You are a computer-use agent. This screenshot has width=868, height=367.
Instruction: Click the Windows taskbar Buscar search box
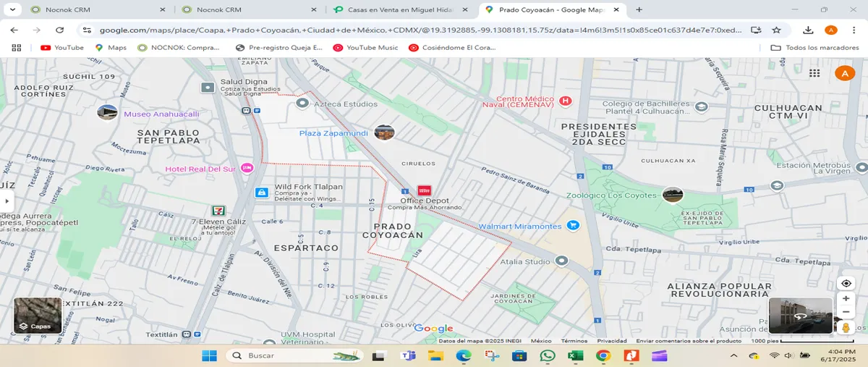coord(294,355)
